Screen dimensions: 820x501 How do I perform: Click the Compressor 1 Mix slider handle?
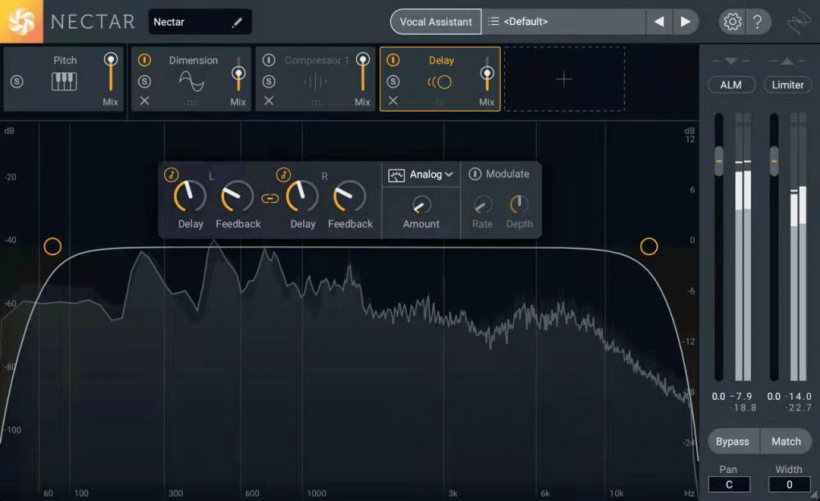click(x=362, y=59)
